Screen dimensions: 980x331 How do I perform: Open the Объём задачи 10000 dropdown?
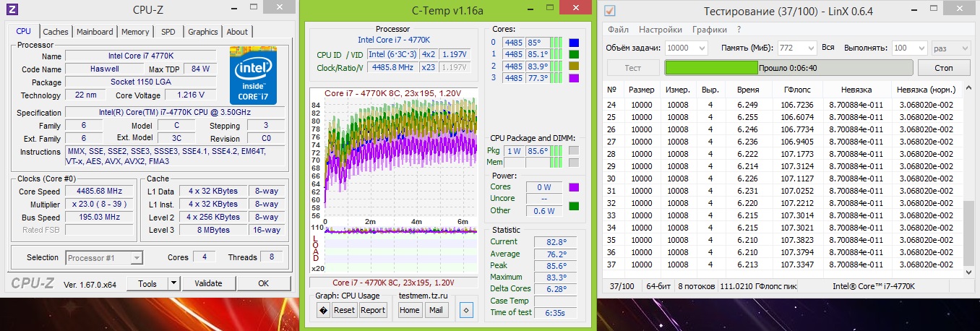click(x=687, y=48)
